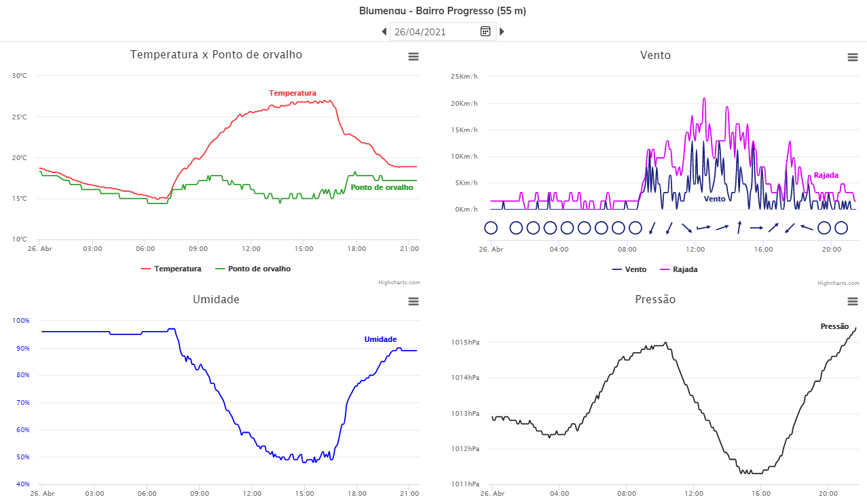867x504 pixels.
Task: Click the 30°C axis label
Action: pos(20,76)
